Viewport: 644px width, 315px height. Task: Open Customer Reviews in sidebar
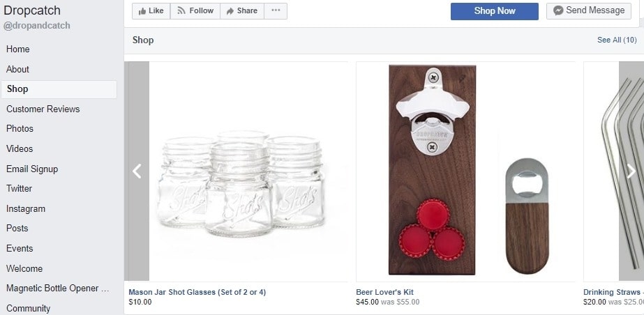43,109
